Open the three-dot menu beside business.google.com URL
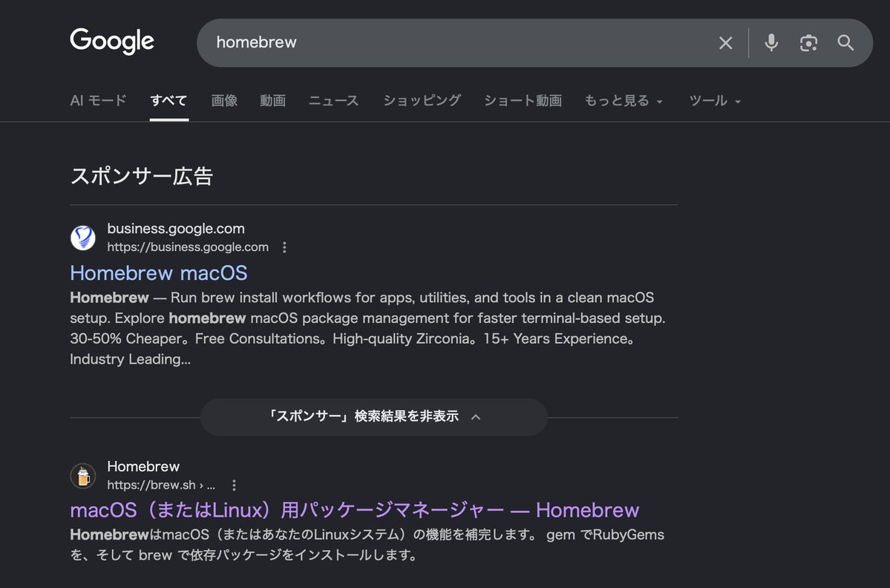 point(284,247)
